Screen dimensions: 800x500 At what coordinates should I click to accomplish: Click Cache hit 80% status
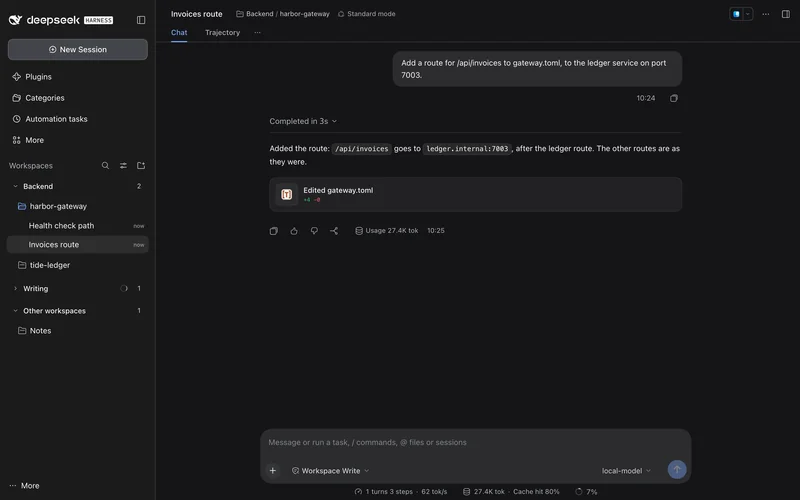[x=536, y=492]
